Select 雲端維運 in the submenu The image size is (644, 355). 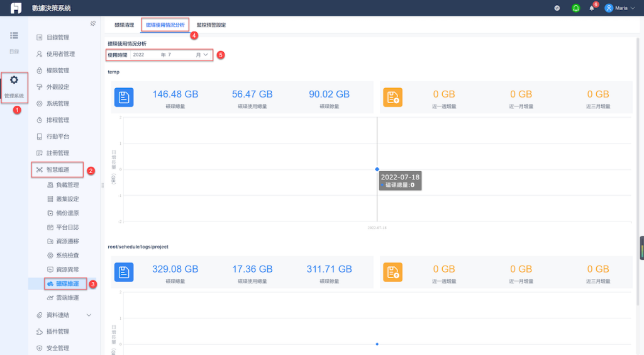tap(67, 298)
